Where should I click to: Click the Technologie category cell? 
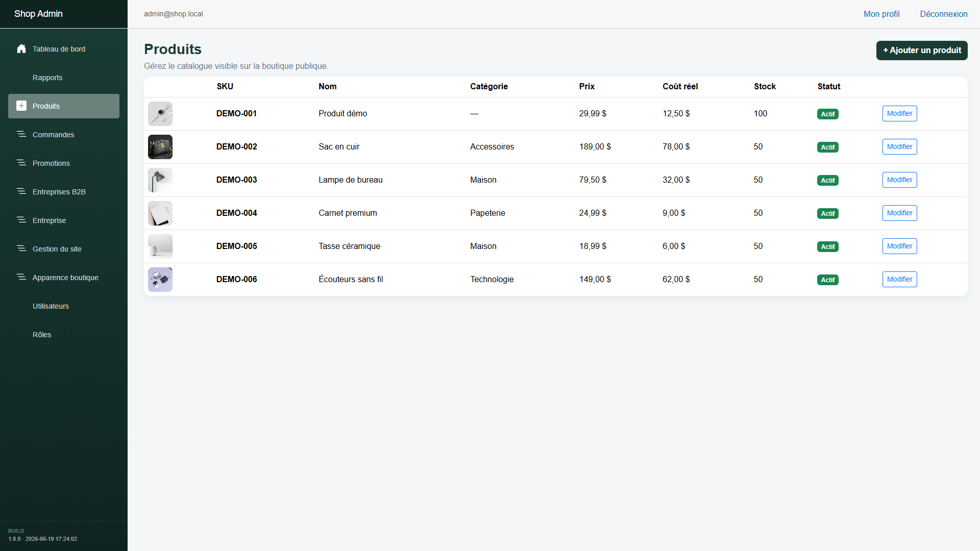tap(492, 279)
